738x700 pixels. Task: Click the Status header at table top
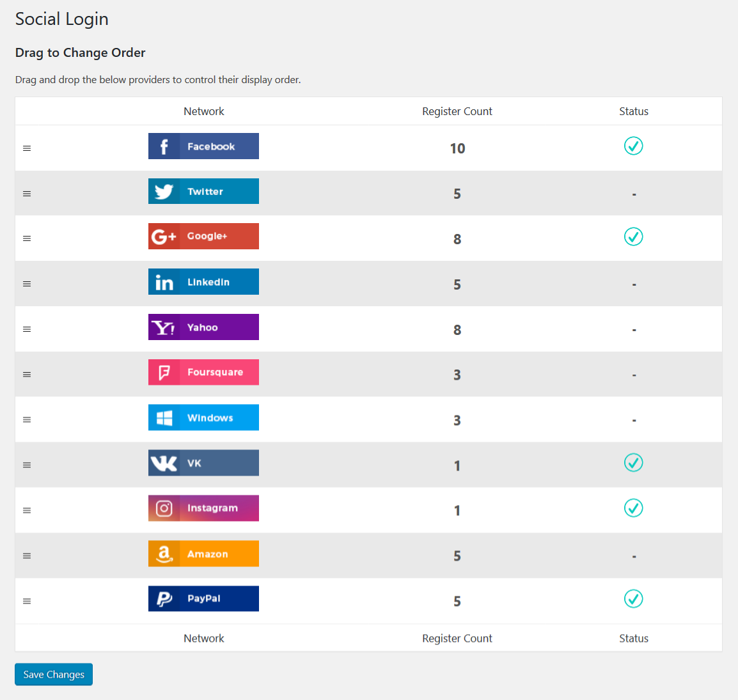tap(633, 111)
